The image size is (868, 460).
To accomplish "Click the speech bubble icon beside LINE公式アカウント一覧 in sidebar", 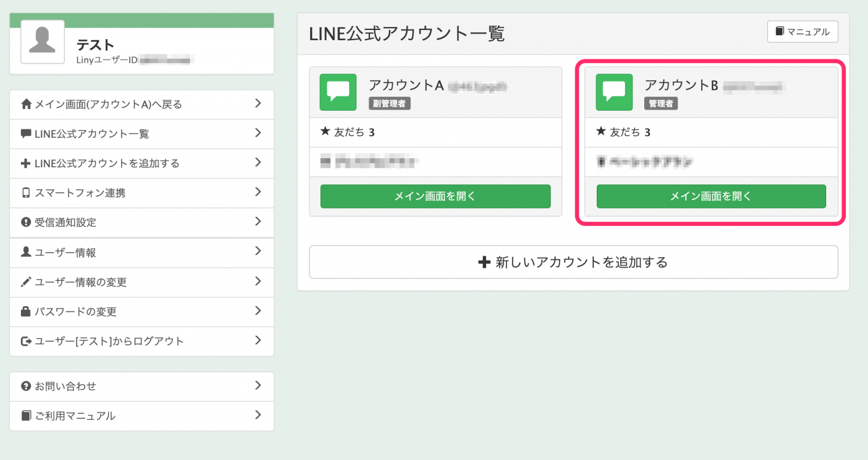I will (x=26, y=134).
